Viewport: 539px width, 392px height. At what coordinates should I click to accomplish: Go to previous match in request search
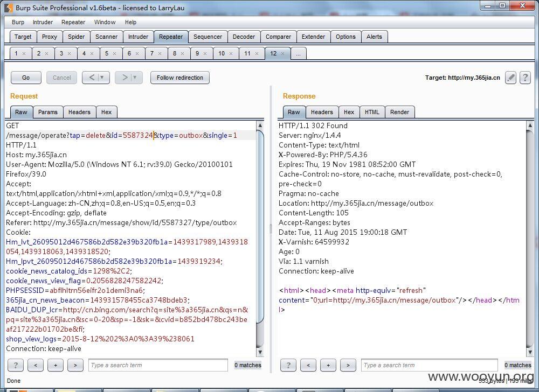[36, 365]
